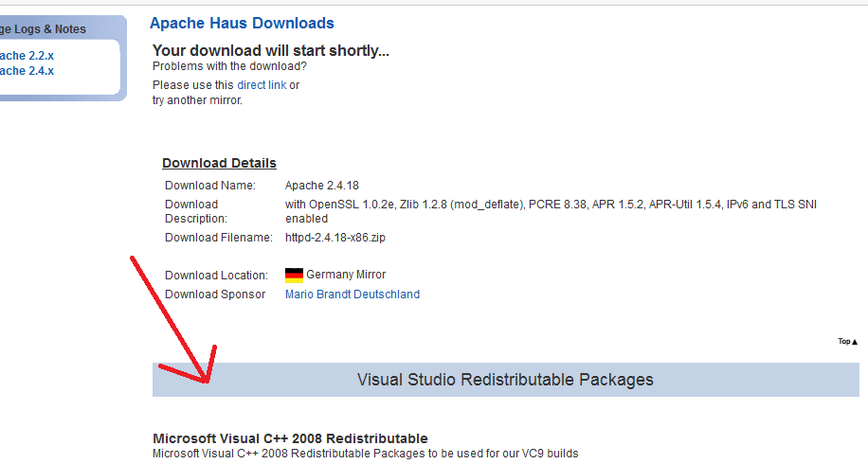Open Mario Brandt Deutschland sponsor link
The width and height of the screenshot is (868, 464).
[353, 294]
